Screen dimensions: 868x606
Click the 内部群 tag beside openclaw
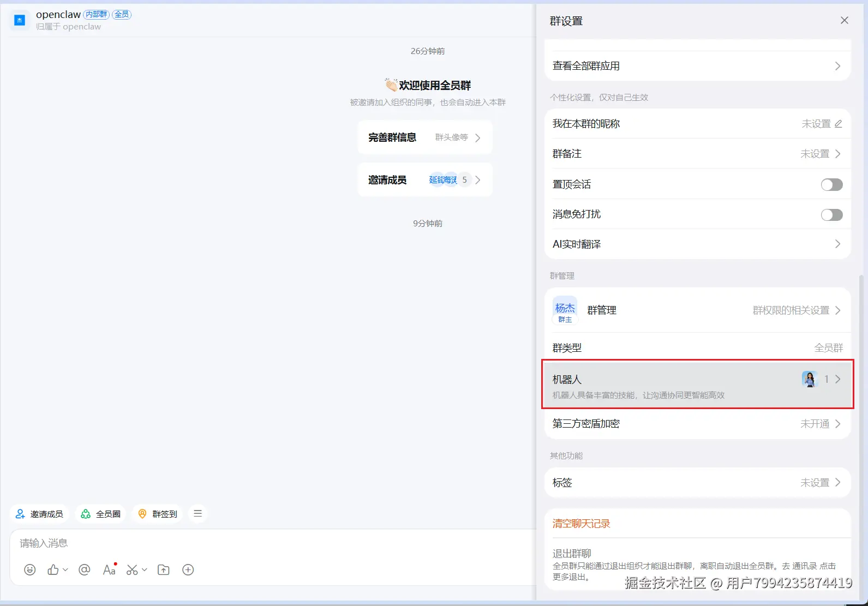coord(97,14)
